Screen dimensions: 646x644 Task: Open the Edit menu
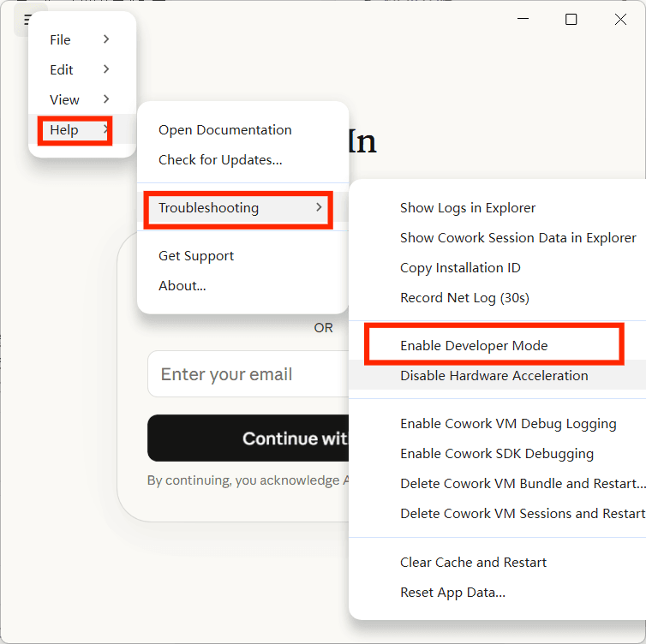[82, 69]
